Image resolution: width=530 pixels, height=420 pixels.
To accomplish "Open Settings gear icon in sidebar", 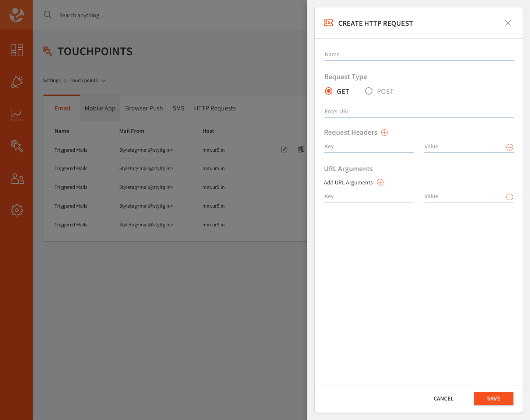I will [x=17, y=210].
